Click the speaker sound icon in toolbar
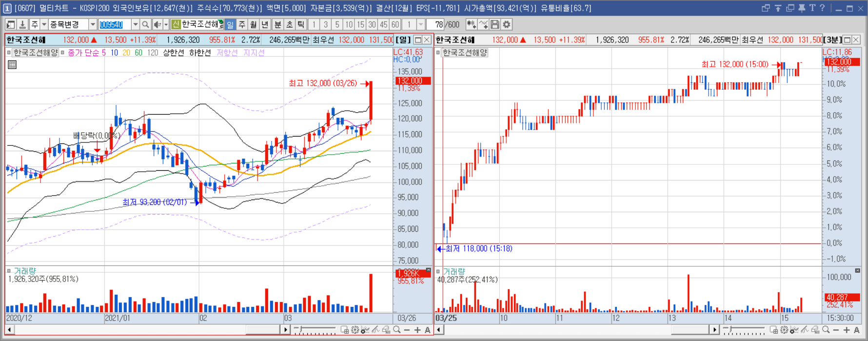This screenshot has width=868, height=341. click(158, 24)
